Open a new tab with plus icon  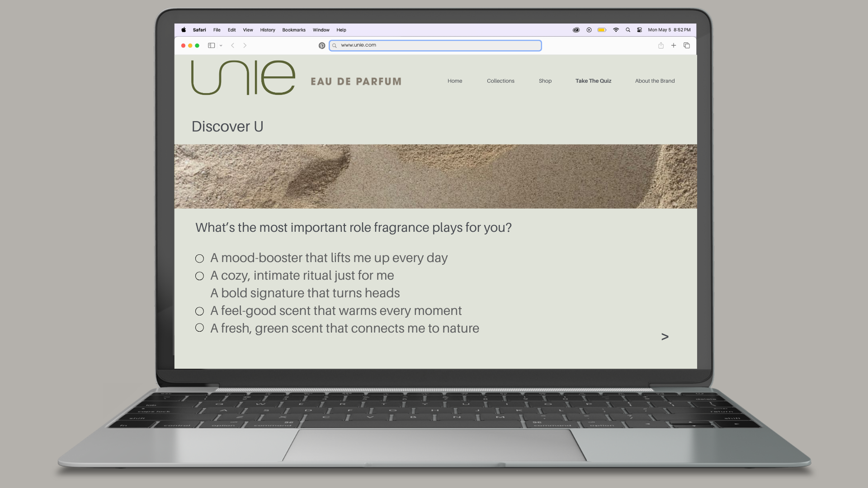point(674,45)
